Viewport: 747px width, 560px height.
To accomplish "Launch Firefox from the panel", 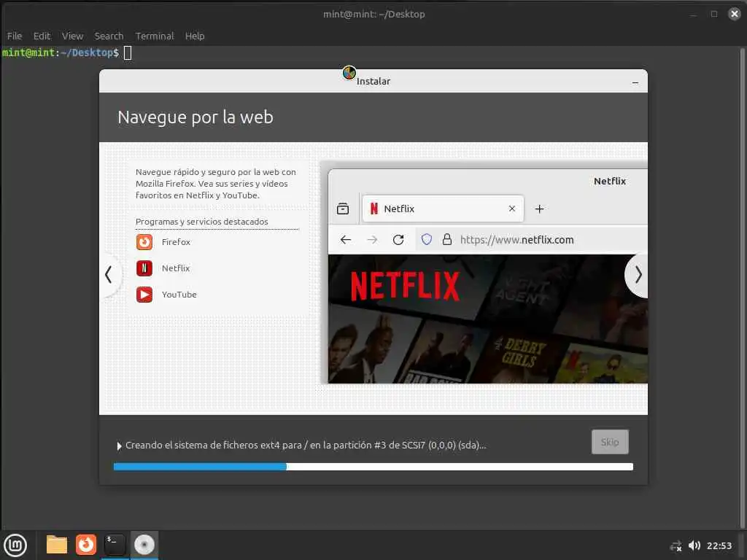I will [x=86, y=545].
